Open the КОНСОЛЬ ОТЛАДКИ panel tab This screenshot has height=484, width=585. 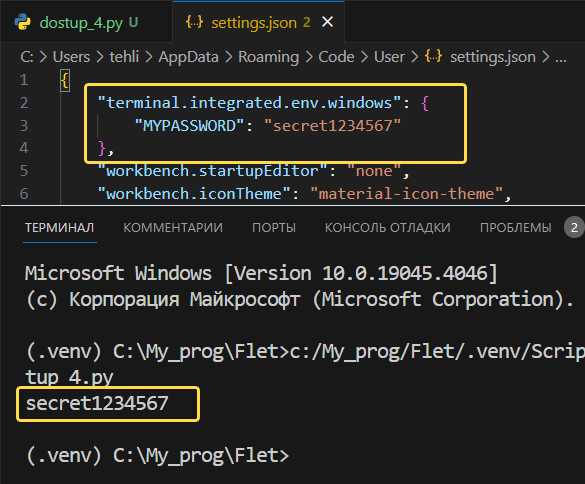[x=388, y=227]
